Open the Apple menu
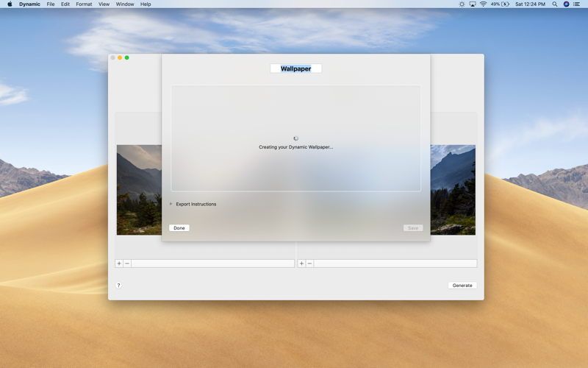The height and width of the screenshot is (368, 588). (10, 4)
